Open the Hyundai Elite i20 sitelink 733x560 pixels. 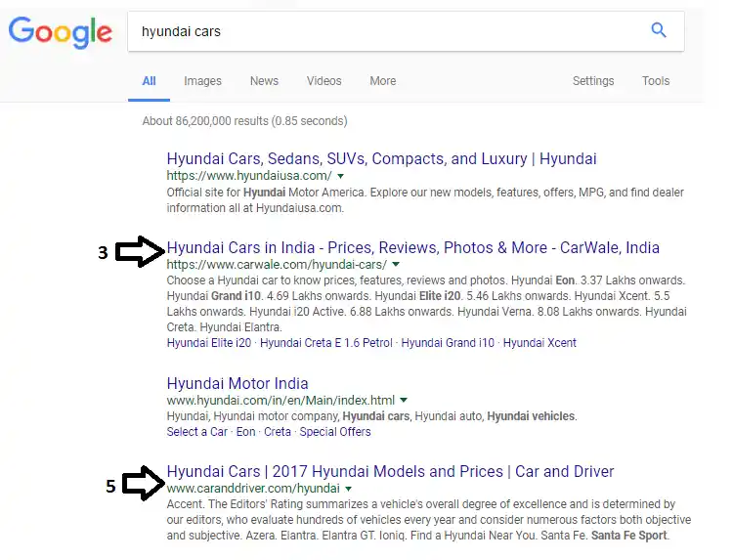point(209,343)
